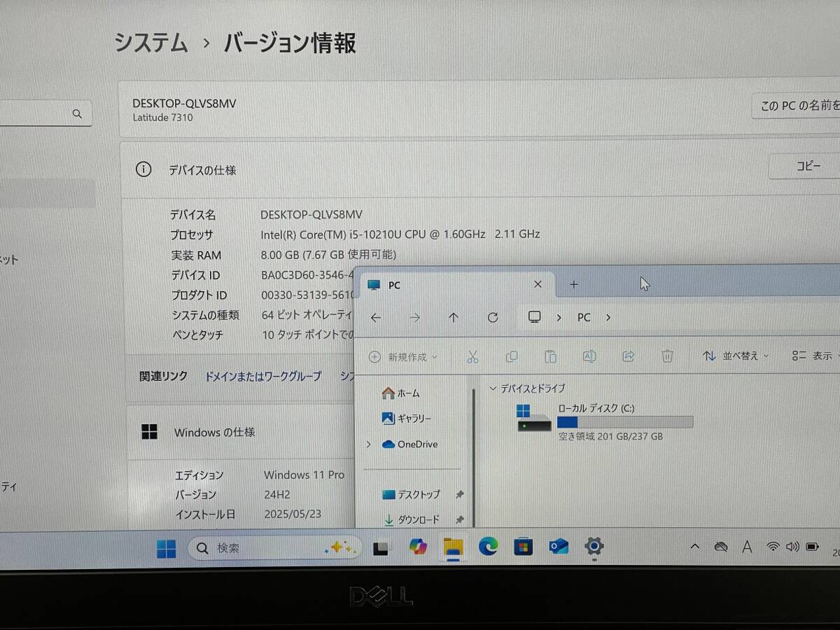840x630 pixels.
Task: Click the battery tray icon
Action: point(812,547)
